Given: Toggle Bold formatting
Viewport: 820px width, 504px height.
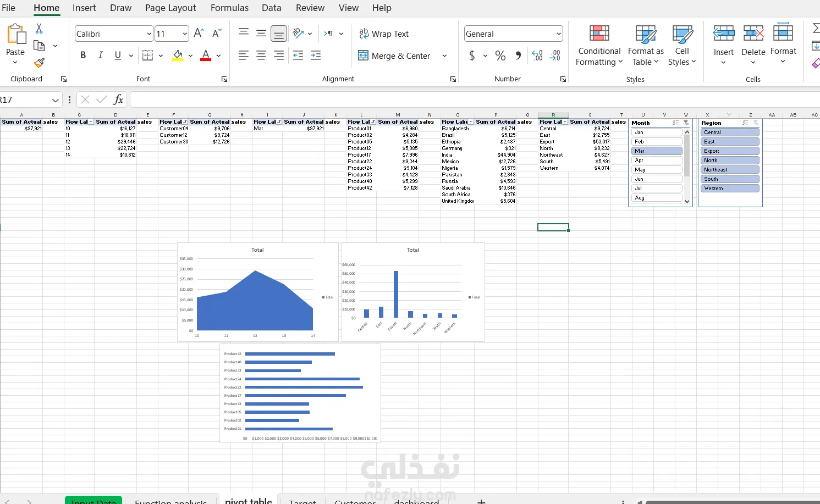Looking at the screenshot, I should [x=83, y=55].
